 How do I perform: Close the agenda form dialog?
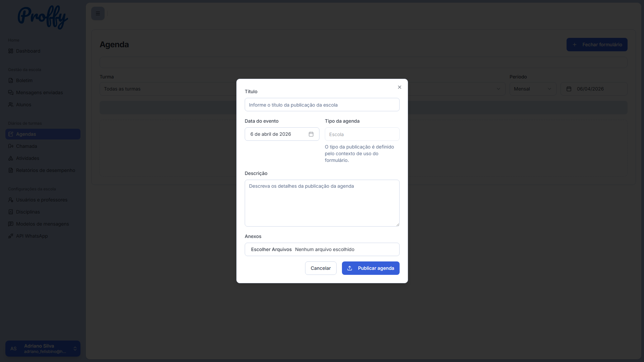pos(400,87)
